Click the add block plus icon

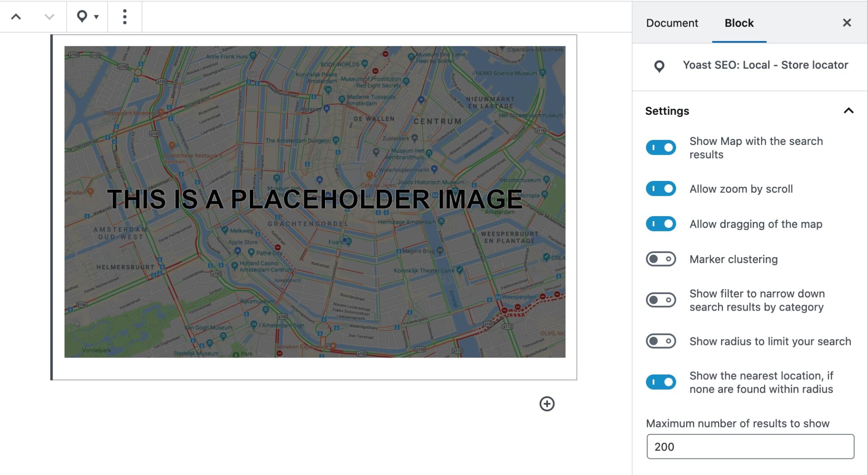(x=547, y=404)
